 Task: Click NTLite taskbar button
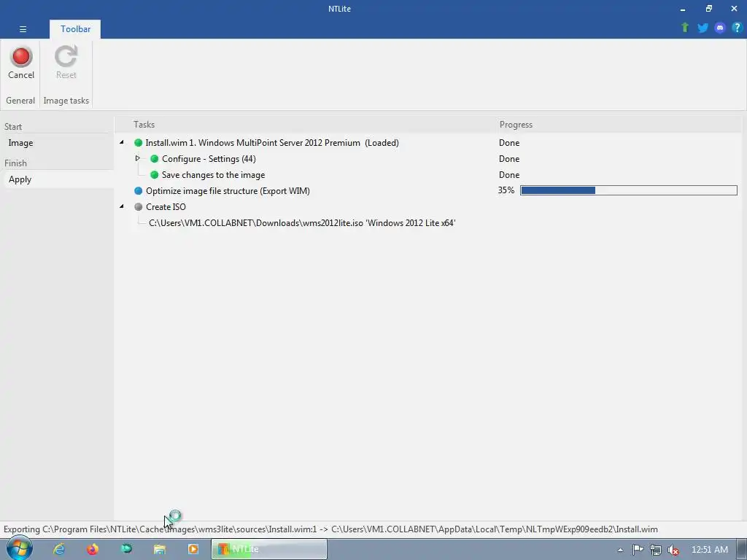point(269,549)
